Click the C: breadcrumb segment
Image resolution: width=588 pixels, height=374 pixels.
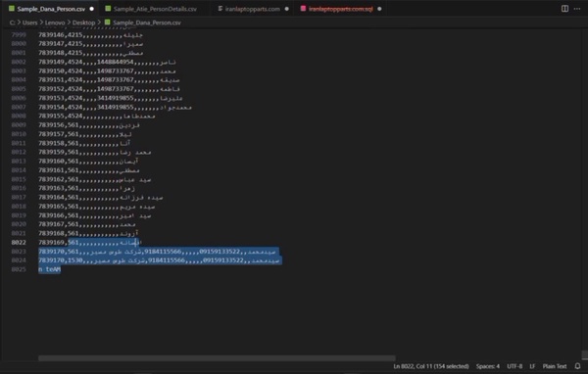12,23
